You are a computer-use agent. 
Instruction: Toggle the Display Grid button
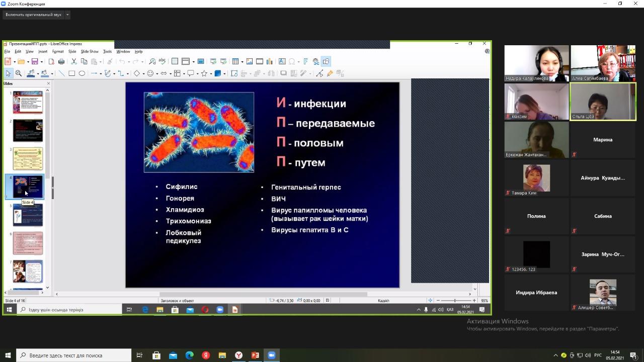click(x=175, y=61)
